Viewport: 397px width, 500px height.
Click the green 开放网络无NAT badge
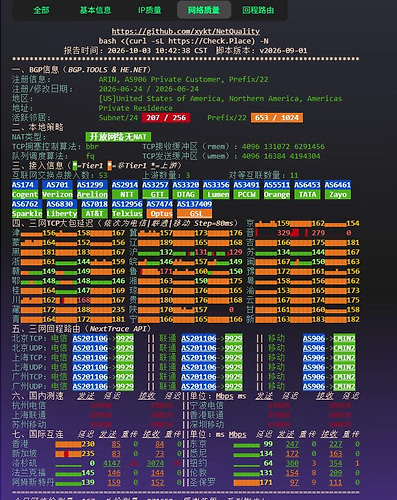click(x=118, y=137)
